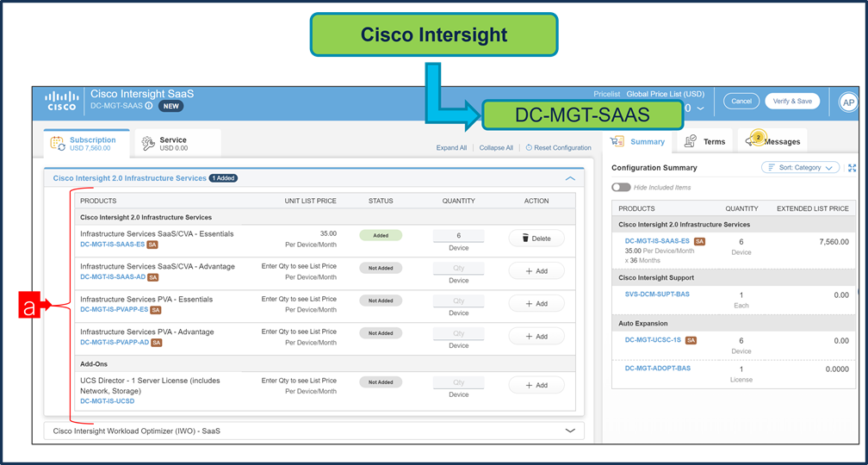Open DC-MGT-IS-SAAS-AD product link
Screen dimensions: 868x465
(x=113, y=276)
